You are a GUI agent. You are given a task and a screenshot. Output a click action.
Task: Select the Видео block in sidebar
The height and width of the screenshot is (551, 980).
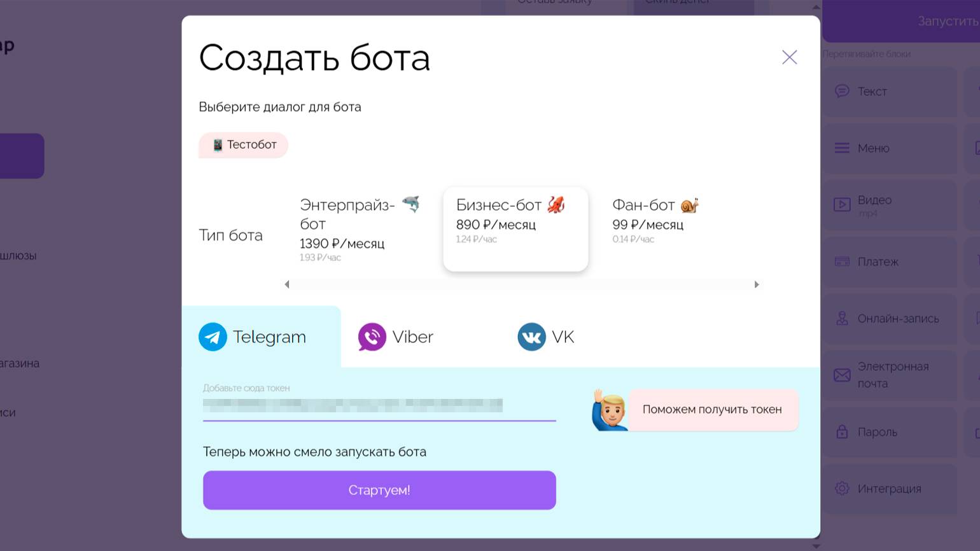click(890, 205)
